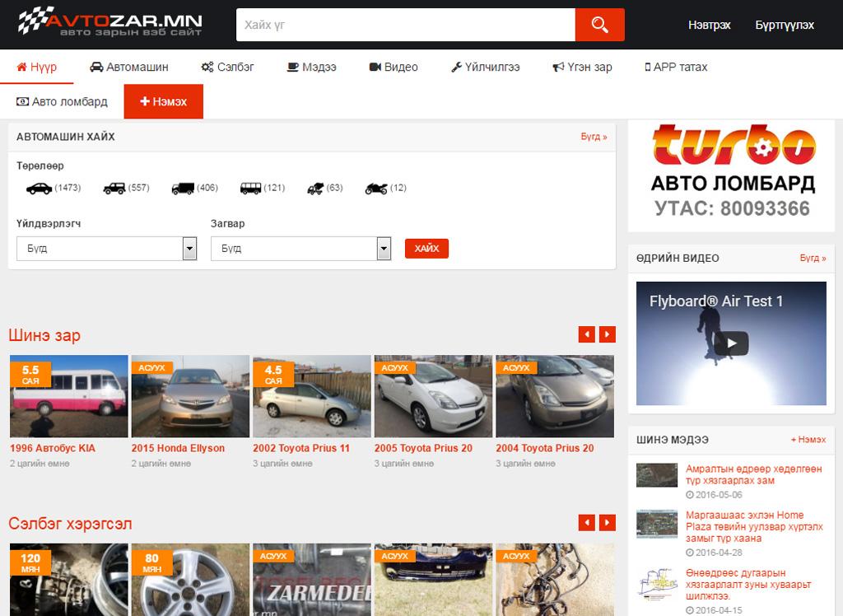This screenshot has width=843, height=616.
Task: Click thumbnail of 2016-04-28 news item
Action: [x=657, y=525]
